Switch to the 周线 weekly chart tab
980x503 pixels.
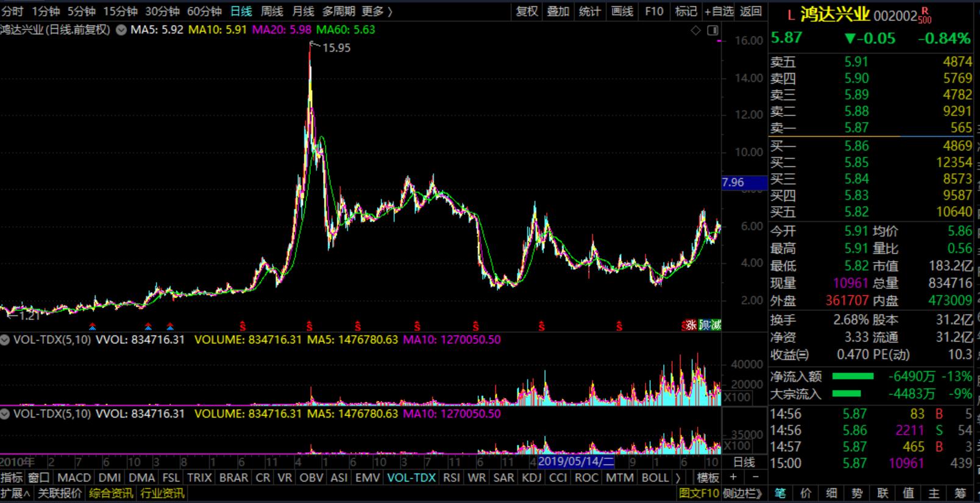click(x=272, y=12)
